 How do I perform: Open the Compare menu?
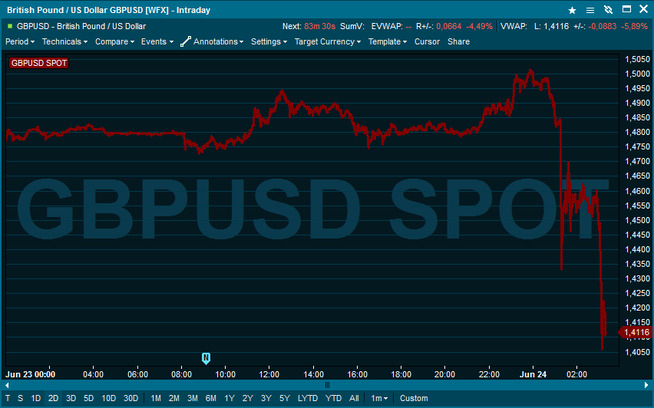(x=114, y=42)
